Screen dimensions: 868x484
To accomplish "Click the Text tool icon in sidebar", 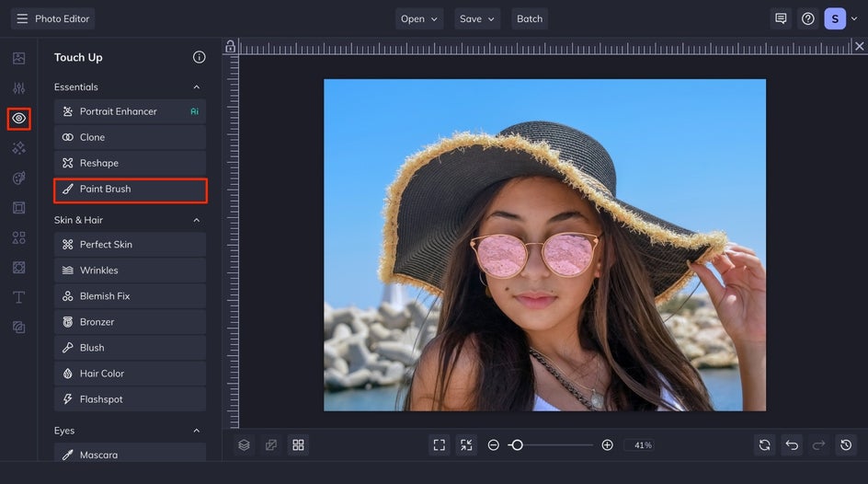I will (x=18, y=297).
